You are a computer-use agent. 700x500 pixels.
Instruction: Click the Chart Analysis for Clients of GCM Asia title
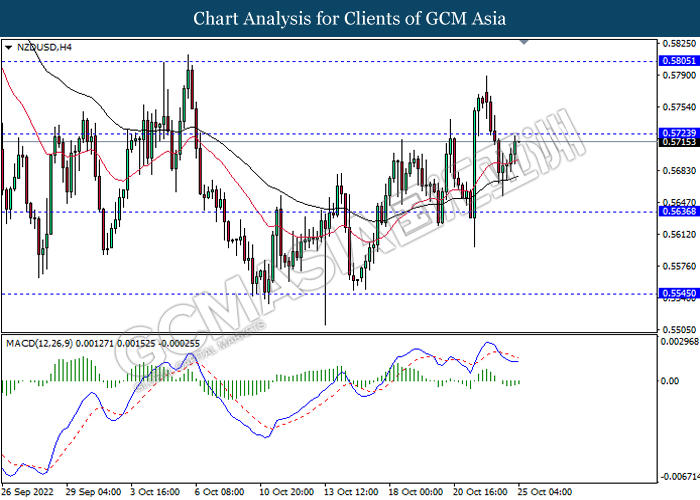coord(350,19)
